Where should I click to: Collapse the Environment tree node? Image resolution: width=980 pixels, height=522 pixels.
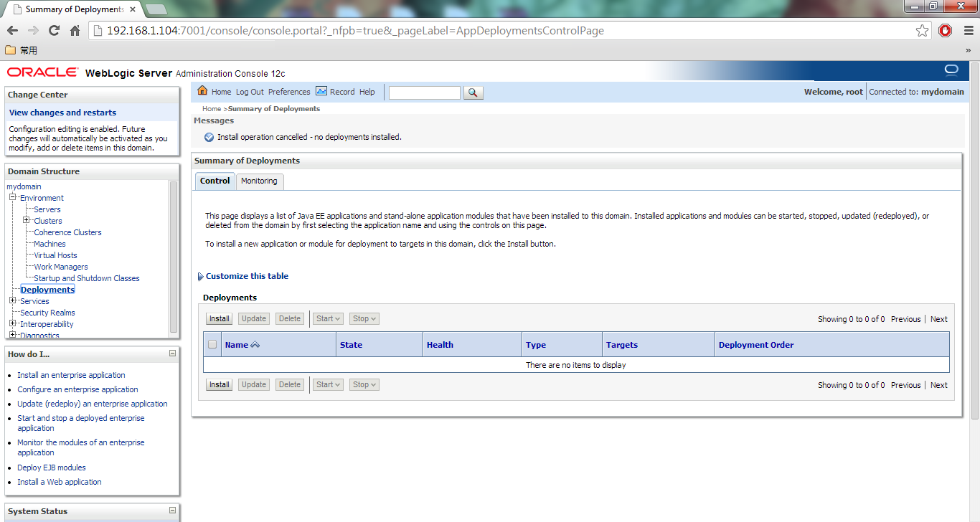pos(13,197)
